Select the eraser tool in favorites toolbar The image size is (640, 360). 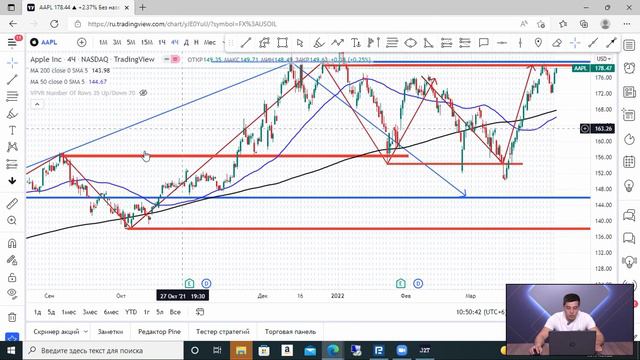[x=557, y=42]
